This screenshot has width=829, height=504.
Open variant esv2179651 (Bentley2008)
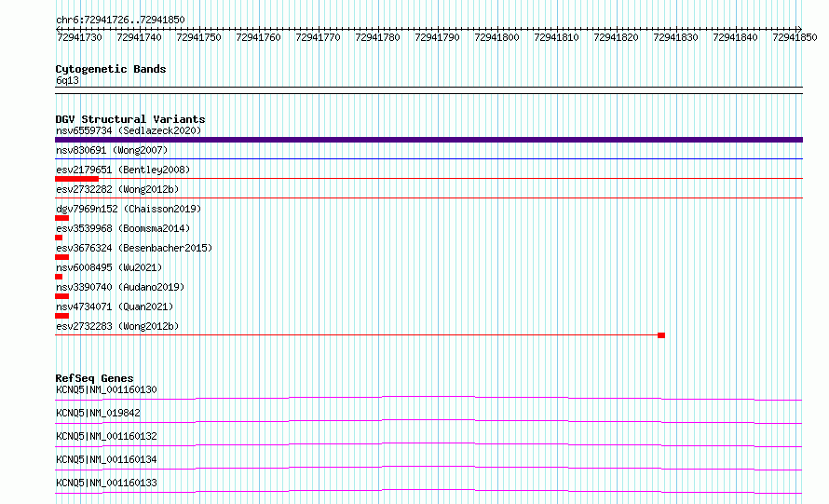123,170
